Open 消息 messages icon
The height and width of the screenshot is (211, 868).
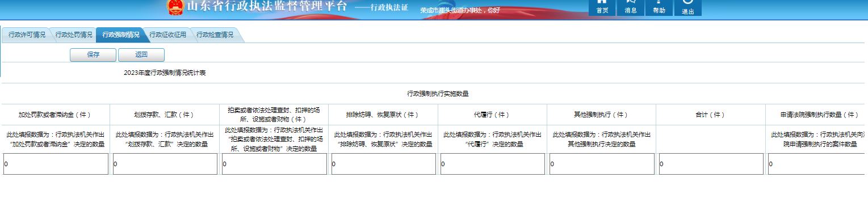pos(631,7)
